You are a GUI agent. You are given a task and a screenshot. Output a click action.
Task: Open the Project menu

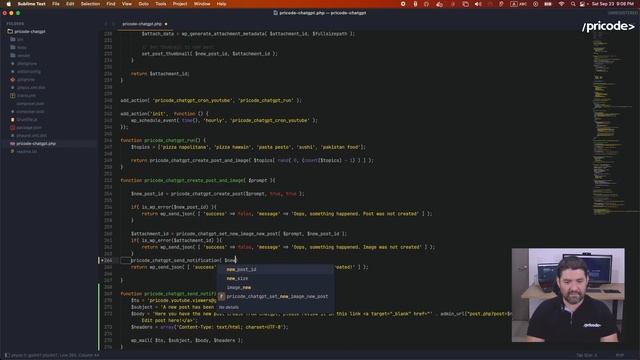[180, 4]
